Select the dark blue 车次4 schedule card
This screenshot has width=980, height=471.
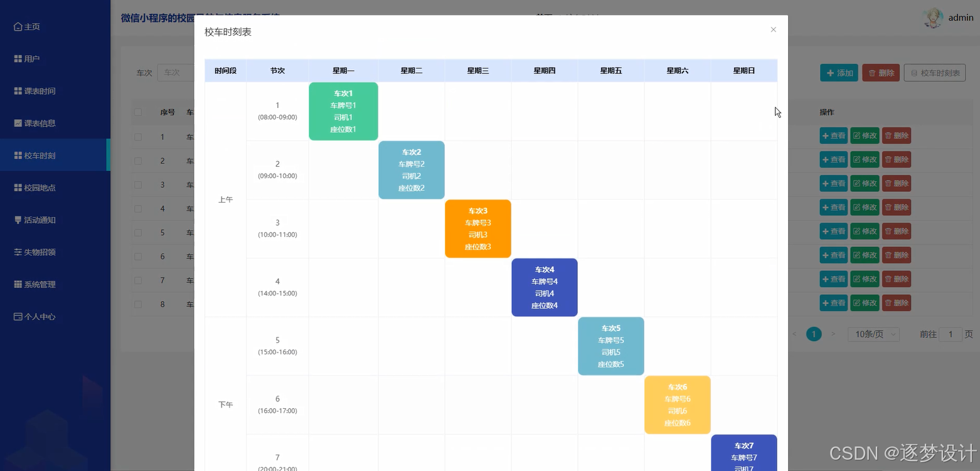click(x=545, y=287)
